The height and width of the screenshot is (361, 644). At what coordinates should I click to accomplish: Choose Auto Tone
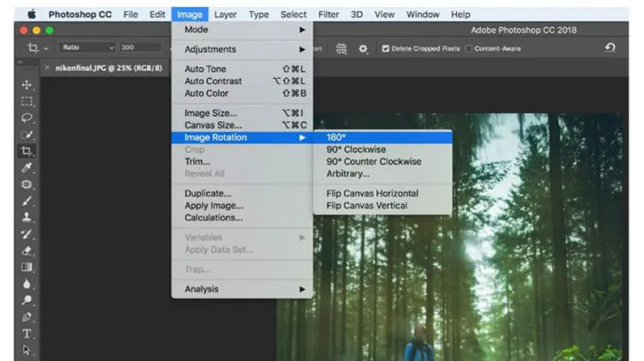(x=242, y=69)
